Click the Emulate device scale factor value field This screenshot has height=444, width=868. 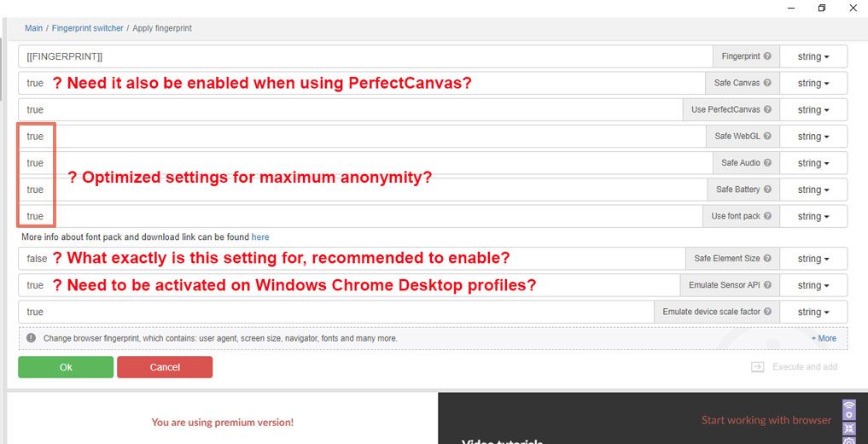(336, 312)
